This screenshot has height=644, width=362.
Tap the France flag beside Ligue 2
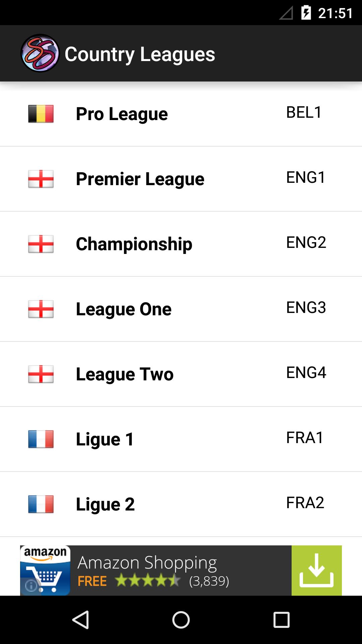[x=41, y=504]
